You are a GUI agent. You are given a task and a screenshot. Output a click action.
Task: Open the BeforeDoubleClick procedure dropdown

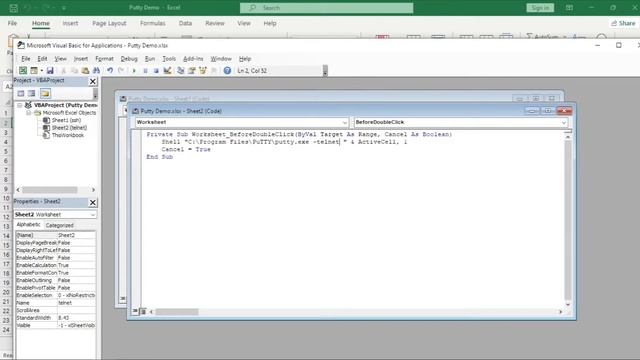point(564,122)
